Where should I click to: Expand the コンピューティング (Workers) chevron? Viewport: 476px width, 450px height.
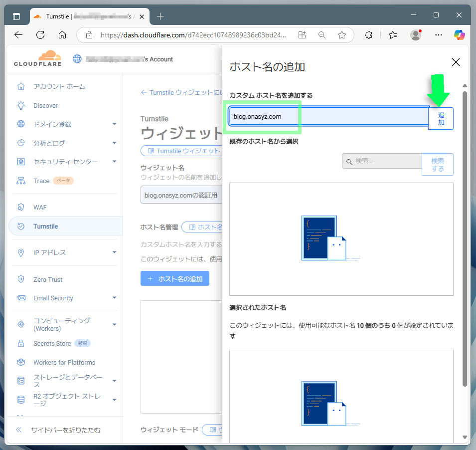[114, 324]
